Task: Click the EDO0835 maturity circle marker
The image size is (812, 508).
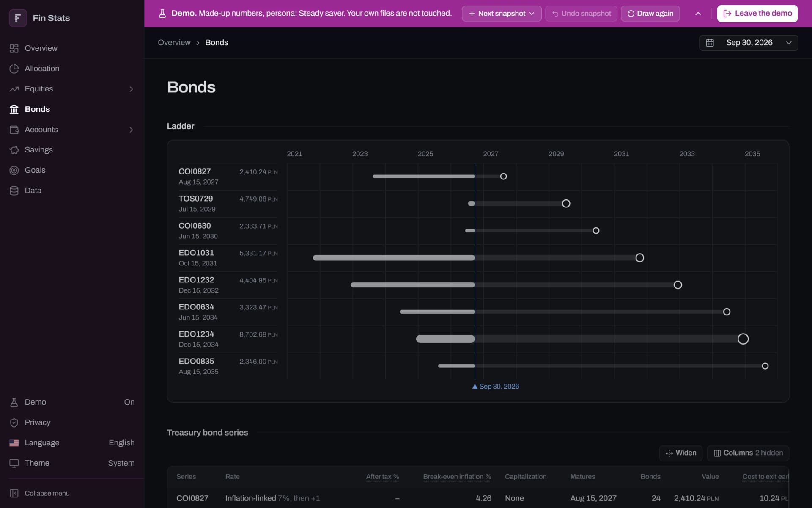Action: 765,366
